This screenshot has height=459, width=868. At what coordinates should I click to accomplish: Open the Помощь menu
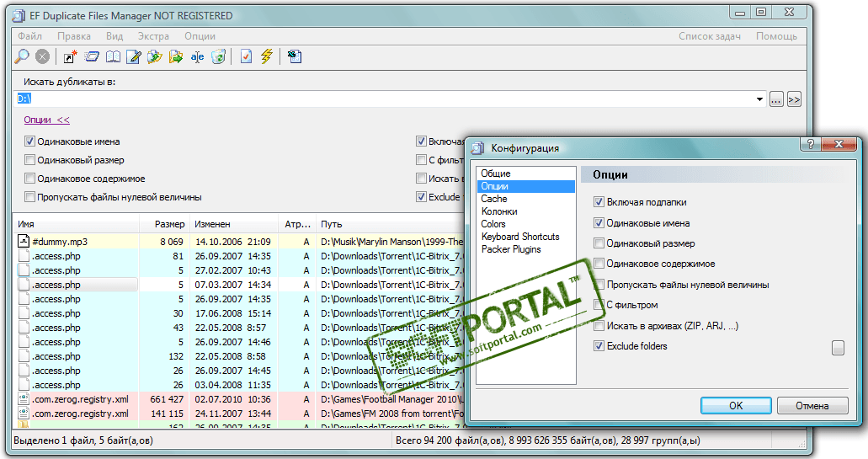777,36
